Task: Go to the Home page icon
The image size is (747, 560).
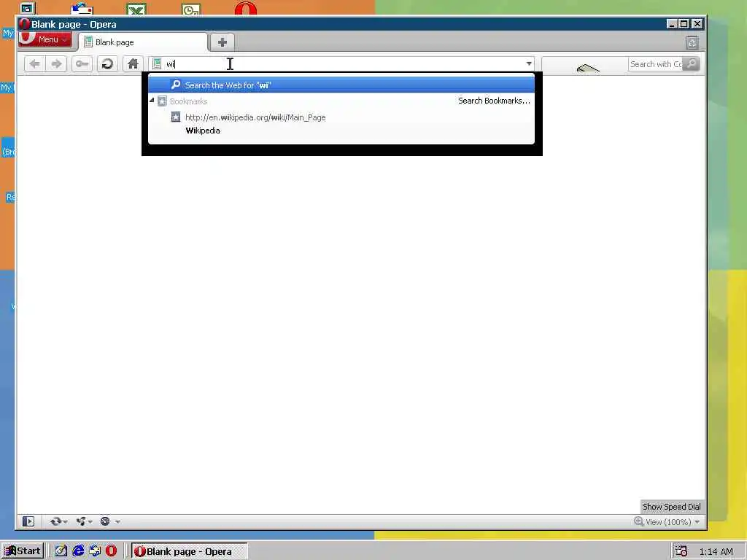Action: [x=133, y=64]
